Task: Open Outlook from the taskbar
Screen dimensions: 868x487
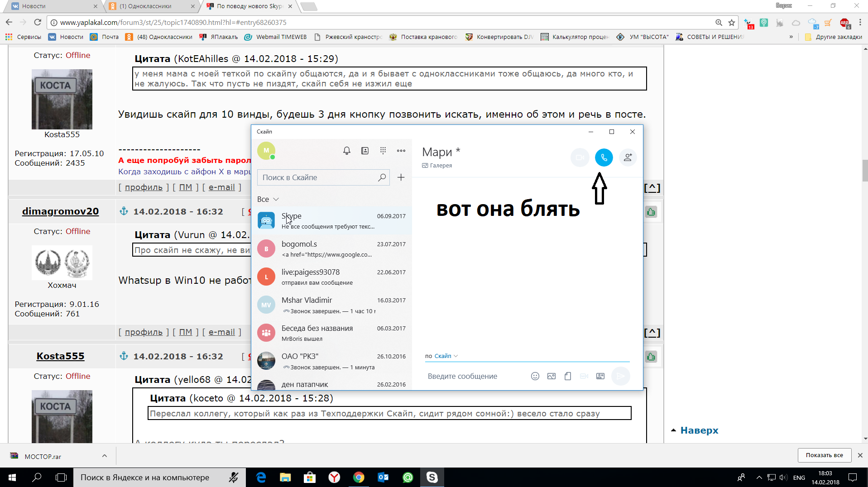Action: 383,477
